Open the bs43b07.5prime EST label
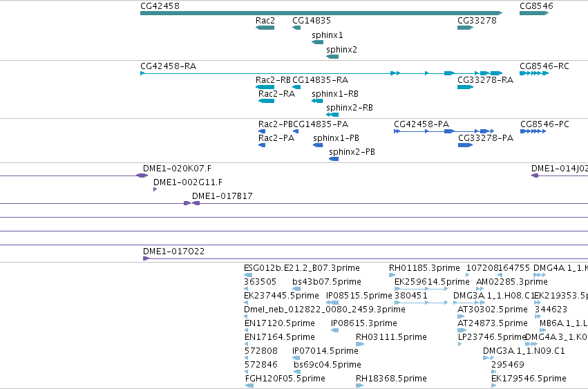588x389 pixels. tap(327, 282)
